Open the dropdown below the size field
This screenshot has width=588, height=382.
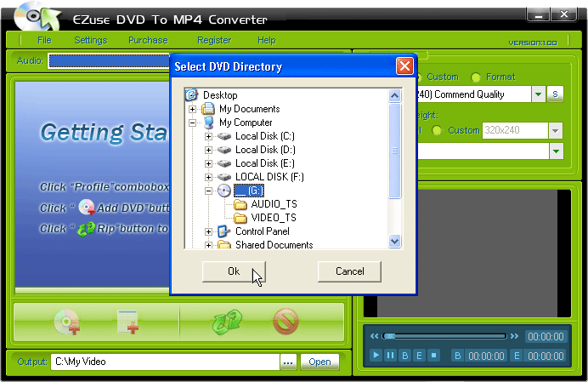(556, 151)
